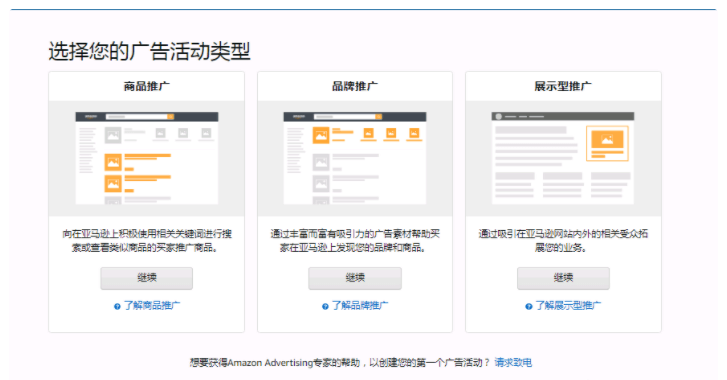Click the 展示型推广 description text
The width and height of the screenshot is (727, 380).
click(x=563, y=241)
